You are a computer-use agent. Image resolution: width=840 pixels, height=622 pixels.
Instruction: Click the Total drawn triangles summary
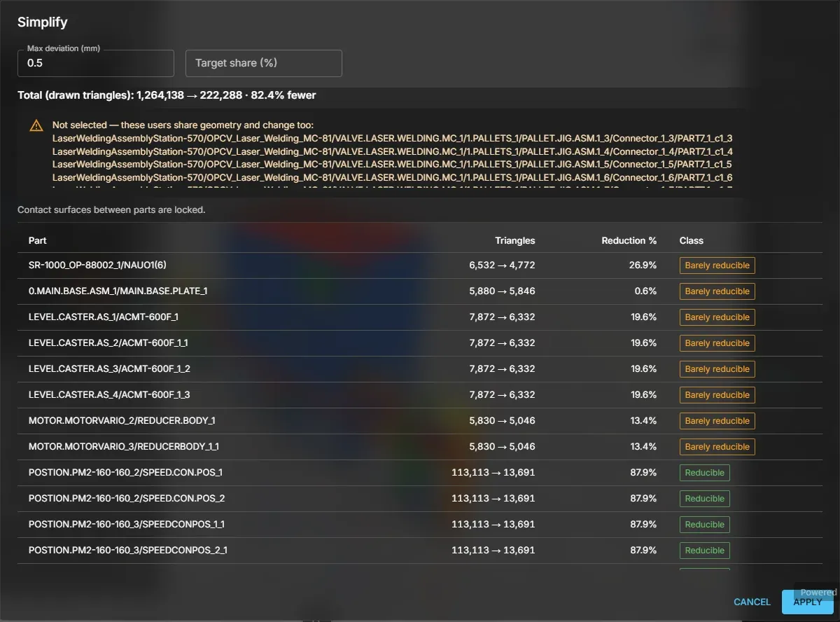pyautogui.click(x=167, y=95)
